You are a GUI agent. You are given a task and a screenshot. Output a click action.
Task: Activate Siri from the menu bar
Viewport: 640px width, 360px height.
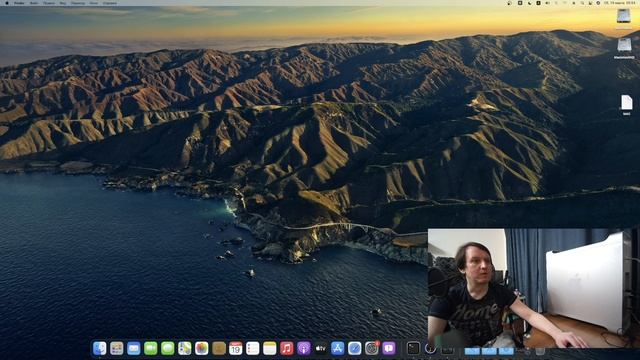pos(598,3)
